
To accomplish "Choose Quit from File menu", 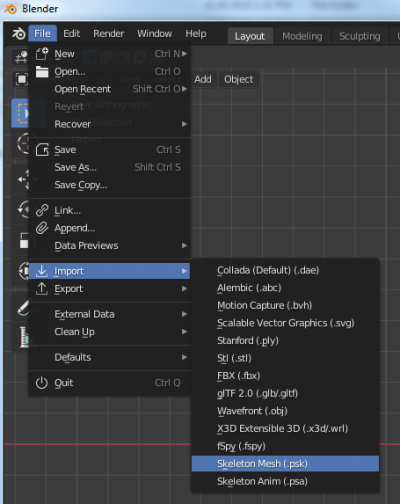I will tap(110, 383).
